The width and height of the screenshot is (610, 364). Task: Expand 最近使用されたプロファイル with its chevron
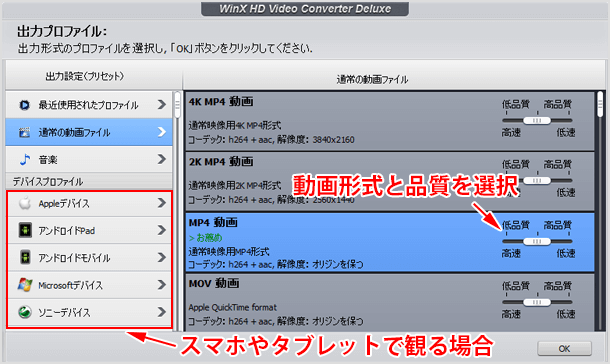(162, 105)
